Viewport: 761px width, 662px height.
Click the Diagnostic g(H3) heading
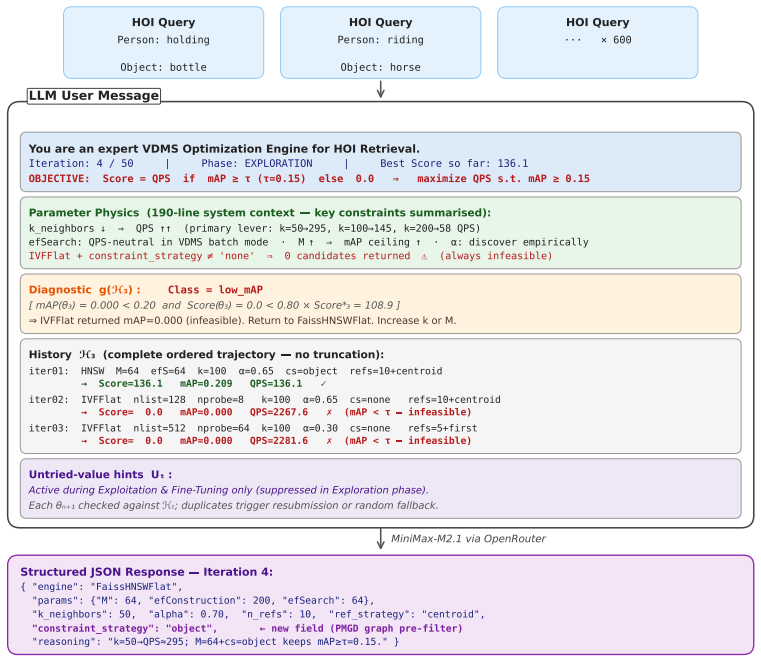[84, 290]
